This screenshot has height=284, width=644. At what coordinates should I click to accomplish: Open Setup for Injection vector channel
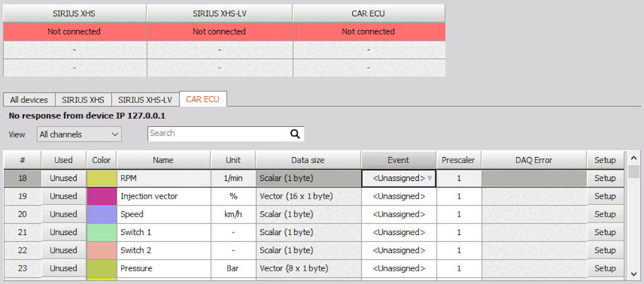click(x=605, y=196)
